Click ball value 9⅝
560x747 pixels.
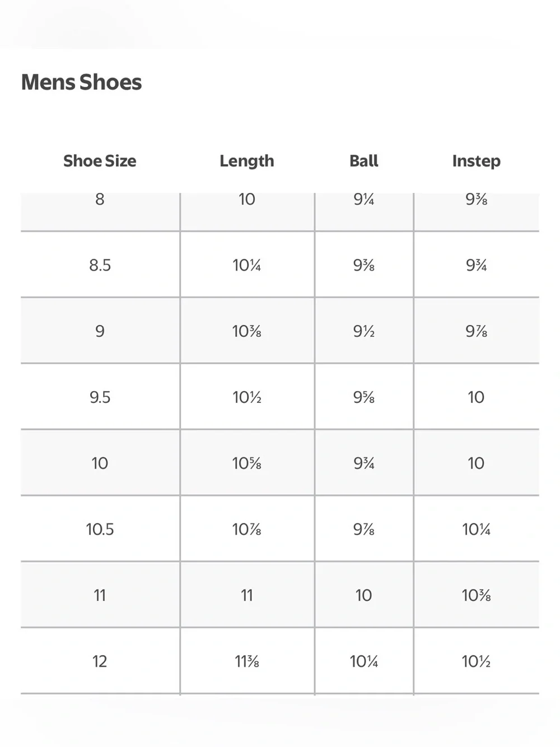(x=364, y=397)
